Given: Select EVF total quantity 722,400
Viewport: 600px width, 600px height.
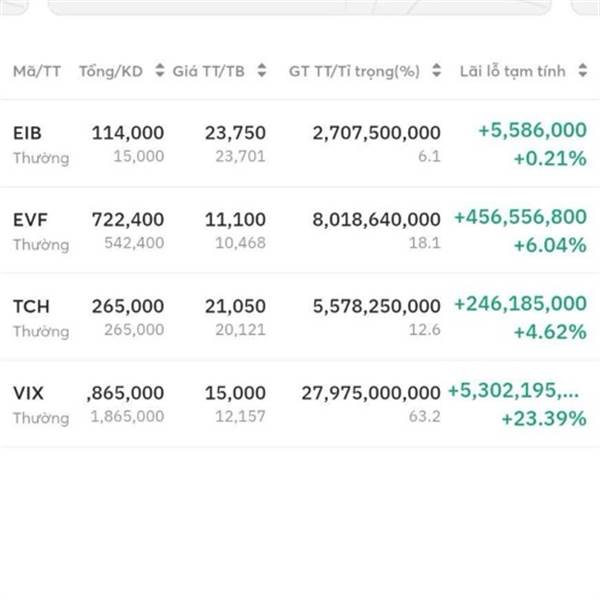Looking at the screenshot, I should (128, 220).
